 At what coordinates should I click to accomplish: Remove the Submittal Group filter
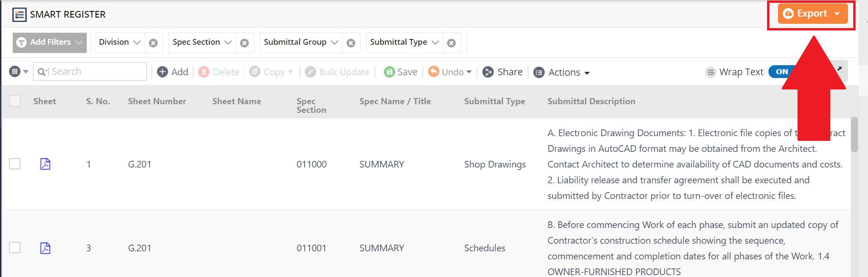coord(351,43)
